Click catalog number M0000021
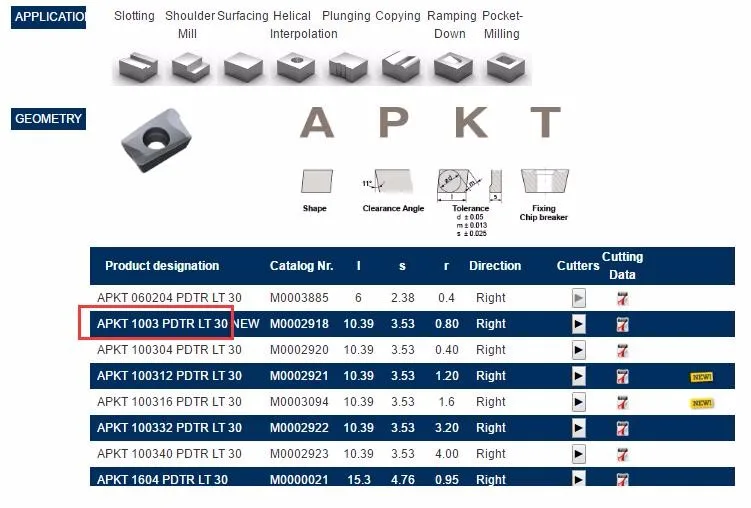 point(299,479)
